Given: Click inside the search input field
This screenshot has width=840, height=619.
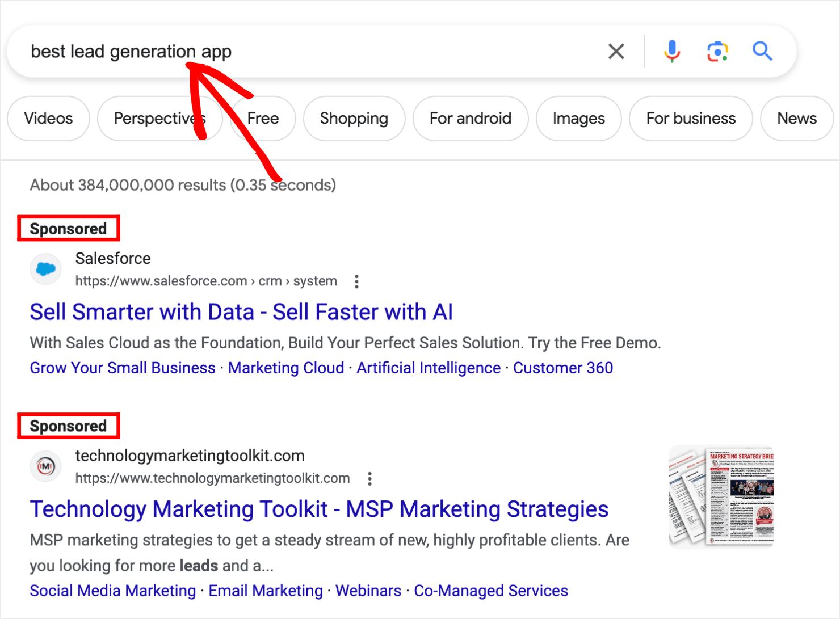Looking at the screenshot, I should 341,51.
